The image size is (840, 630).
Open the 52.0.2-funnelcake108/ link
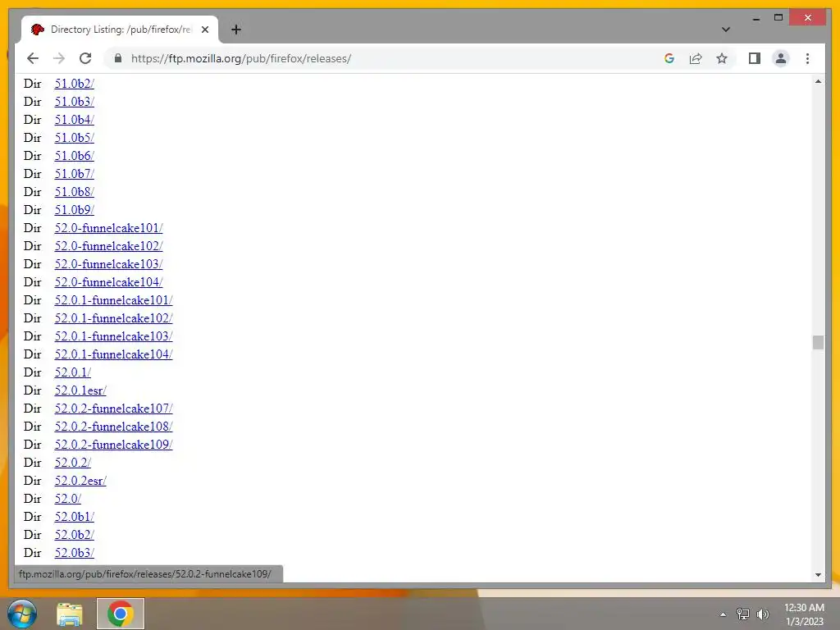[x=113, y=427]
